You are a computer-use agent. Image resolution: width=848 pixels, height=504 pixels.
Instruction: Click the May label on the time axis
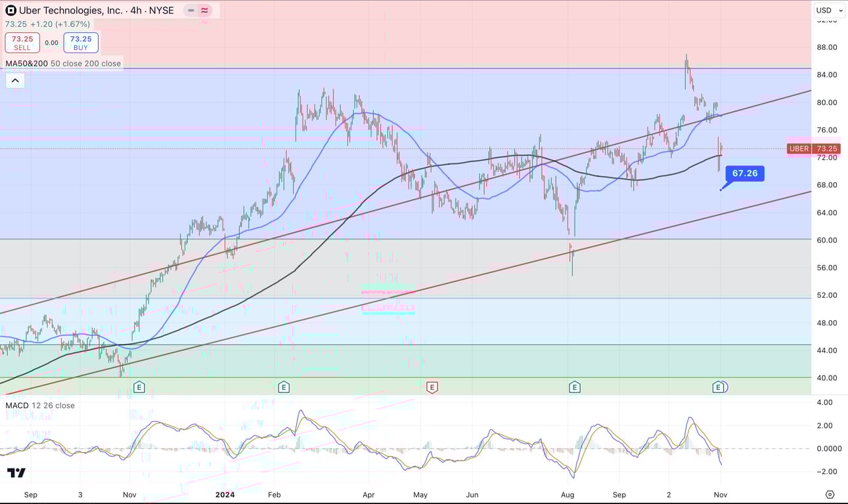coord(420,494)
